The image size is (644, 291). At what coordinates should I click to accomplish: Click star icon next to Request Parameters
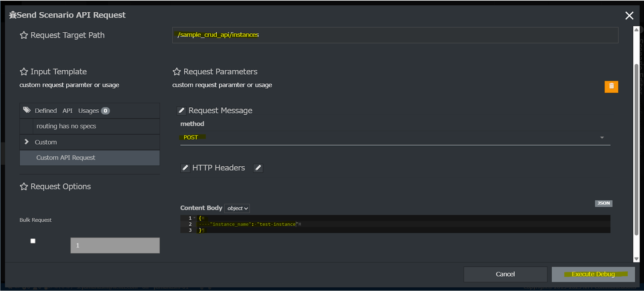pyautogui.click(x=177, y=72)
